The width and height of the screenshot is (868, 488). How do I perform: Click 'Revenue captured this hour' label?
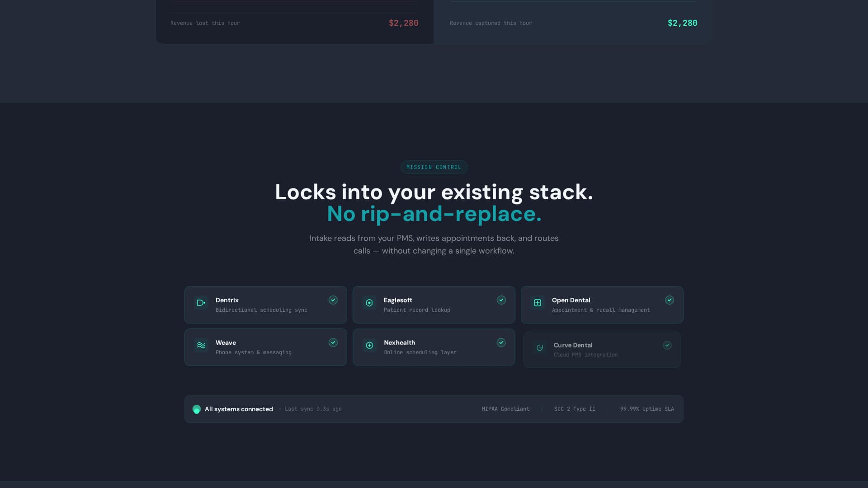pos(491,23)
